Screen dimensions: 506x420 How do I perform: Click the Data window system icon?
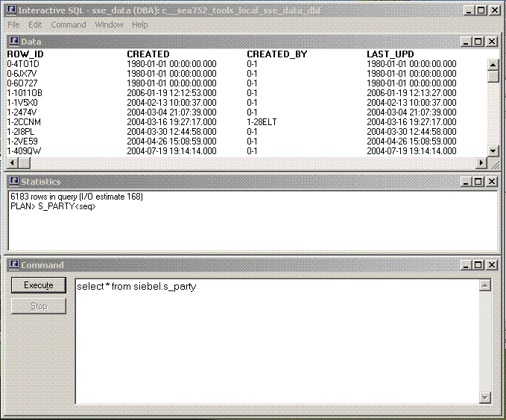pyautogui.click(x=14, y=41)
